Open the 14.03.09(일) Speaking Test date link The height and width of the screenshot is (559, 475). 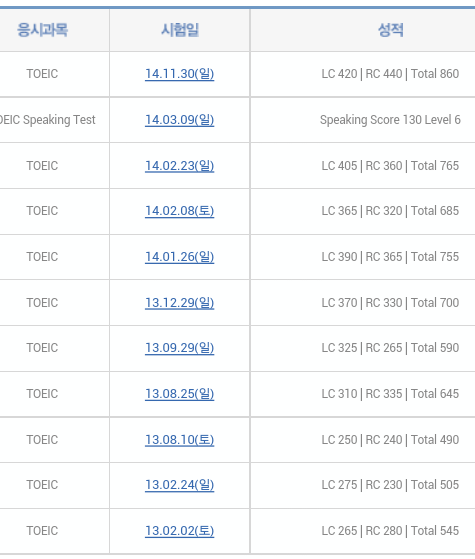tap(179, 120)
